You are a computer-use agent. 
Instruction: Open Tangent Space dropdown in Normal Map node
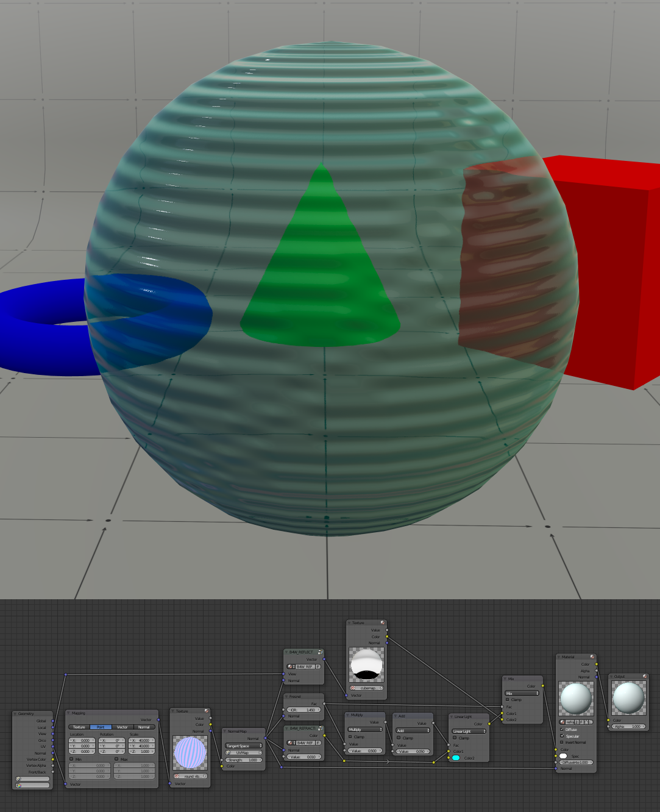pyautogui.click(x=244, y=746)
